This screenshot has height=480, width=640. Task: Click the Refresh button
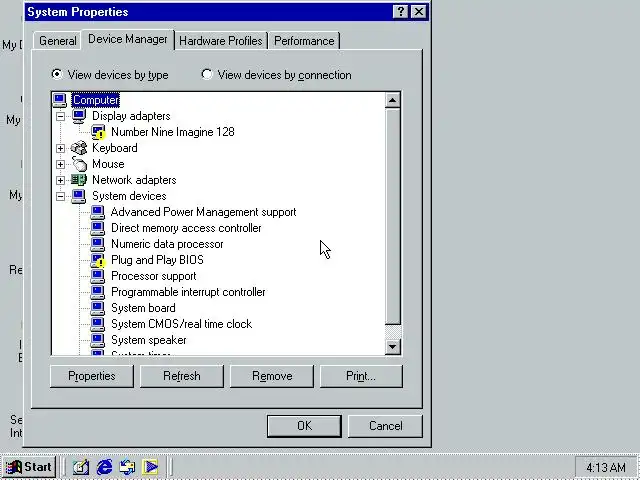182,376
